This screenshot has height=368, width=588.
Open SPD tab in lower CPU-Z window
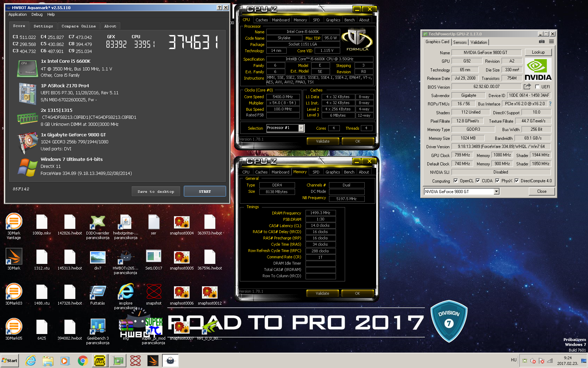[x=316, y=172]
